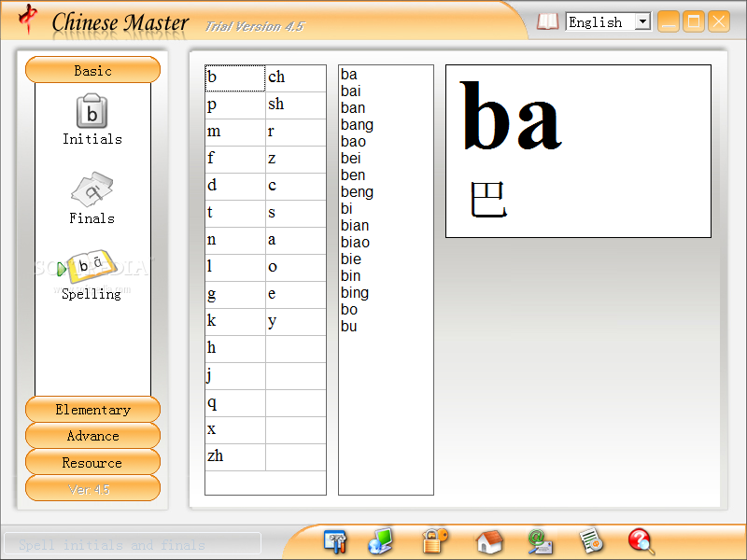Select initial 'm' in the table

(x=235, y=133)
